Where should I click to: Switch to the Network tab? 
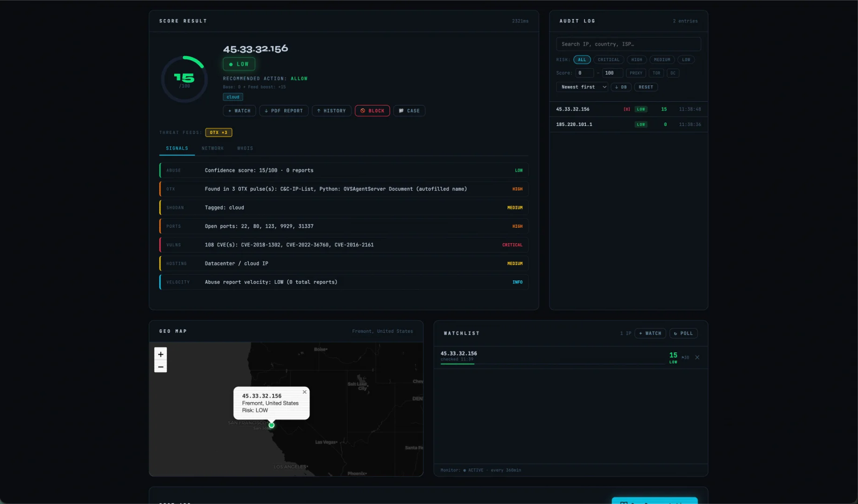point(212,148)
